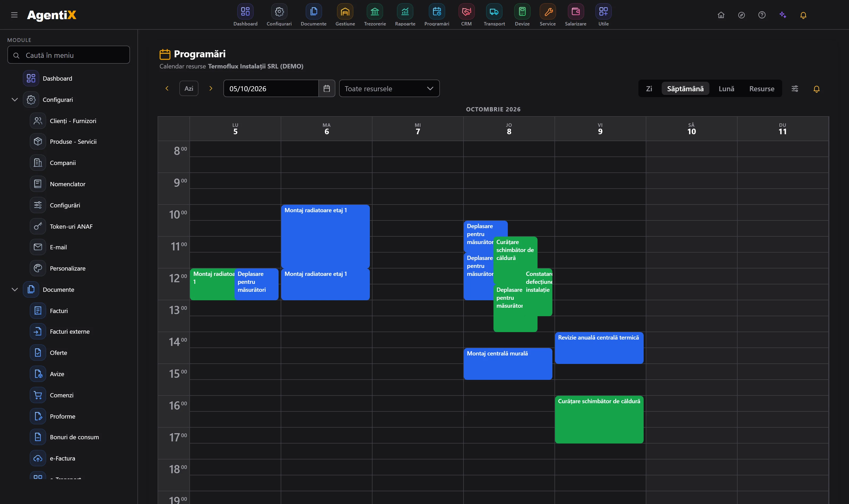This screenshot has width=849, height=504.
Task: Open Produse - Servicii in sidebar
Action: 63,142
